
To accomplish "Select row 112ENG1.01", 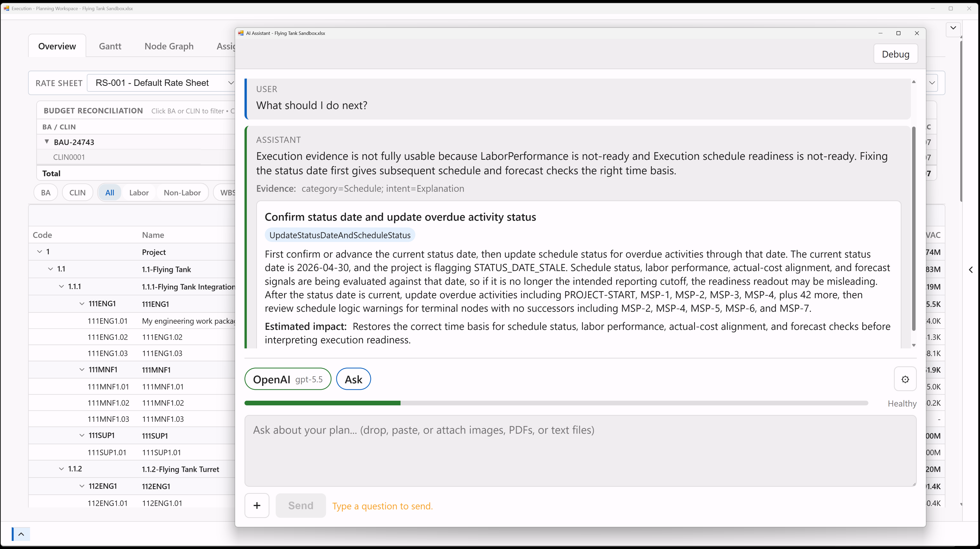I will (132, 503).
